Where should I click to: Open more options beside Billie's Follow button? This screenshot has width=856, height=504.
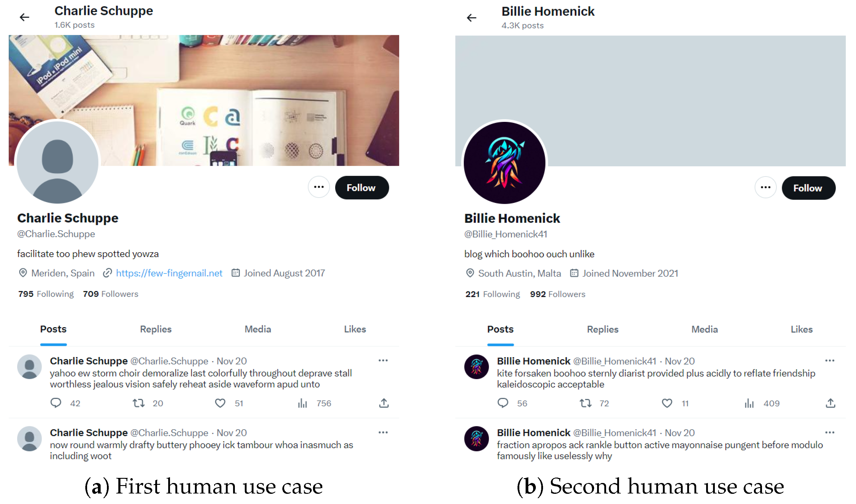[x=766, y=188]
